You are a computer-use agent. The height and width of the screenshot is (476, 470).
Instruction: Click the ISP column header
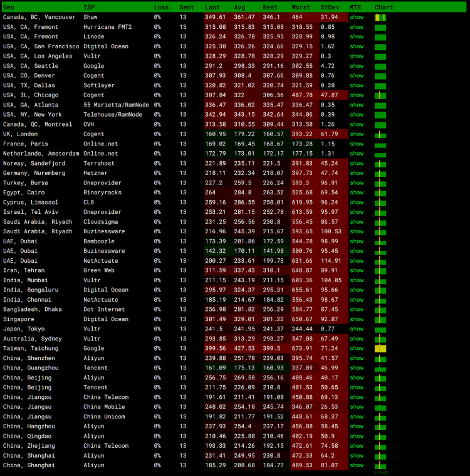coord(89,8)
